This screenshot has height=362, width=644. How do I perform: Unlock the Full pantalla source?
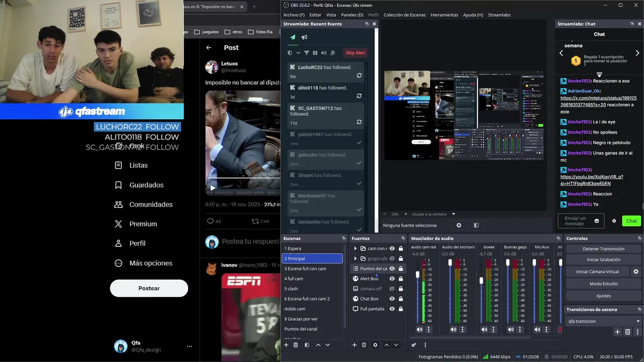[401, 309]
